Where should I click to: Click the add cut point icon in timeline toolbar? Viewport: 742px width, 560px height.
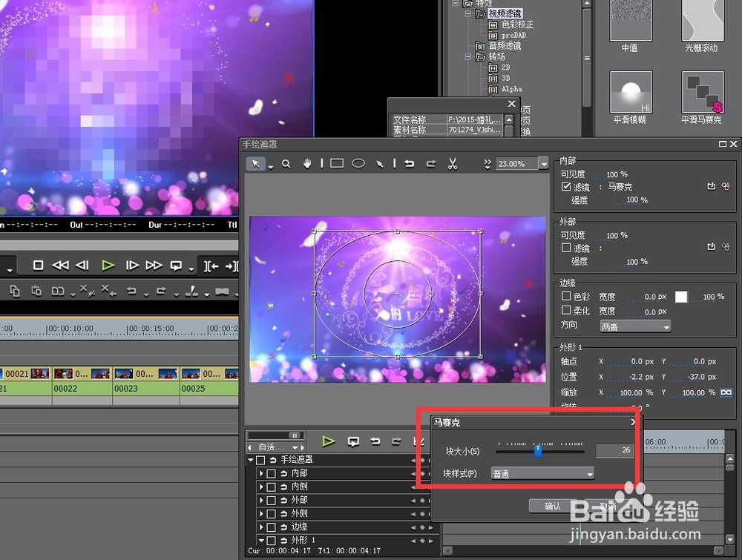click(x=191, y=291)
